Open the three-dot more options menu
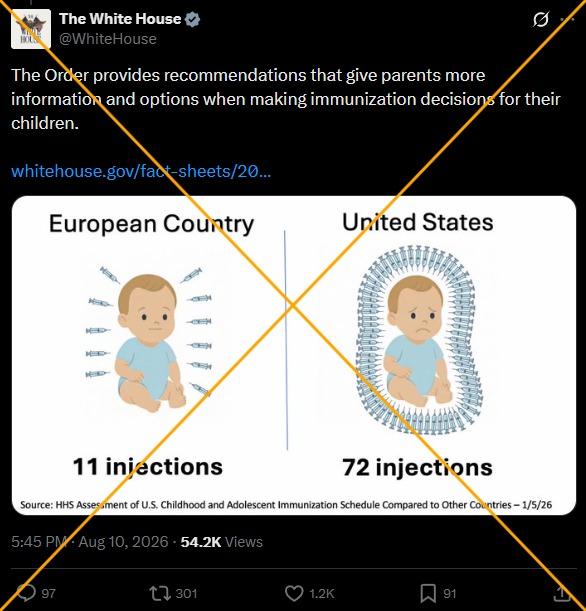This screenshot has width=586, height=611. point(567,19)
